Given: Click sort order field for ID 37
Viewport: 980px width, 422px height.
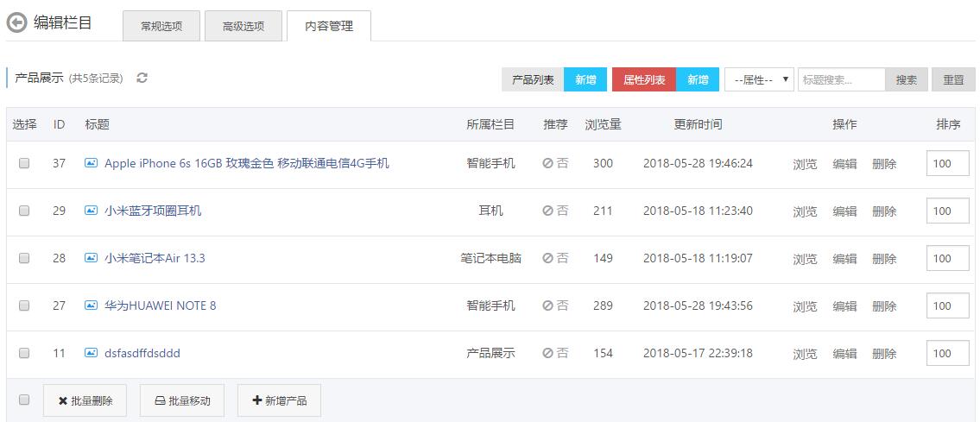Looking at the screenshot, I should point(947,164).
